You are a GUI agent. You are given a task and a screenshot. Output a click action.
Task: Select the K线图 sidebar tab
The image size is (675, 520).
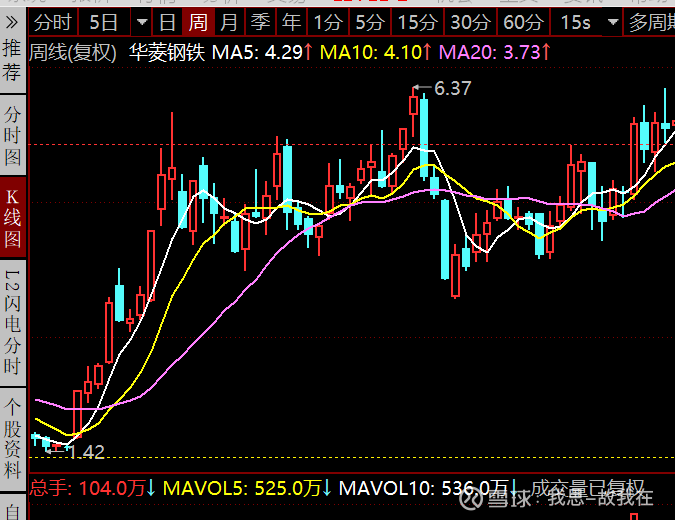[x=12, y=218]
